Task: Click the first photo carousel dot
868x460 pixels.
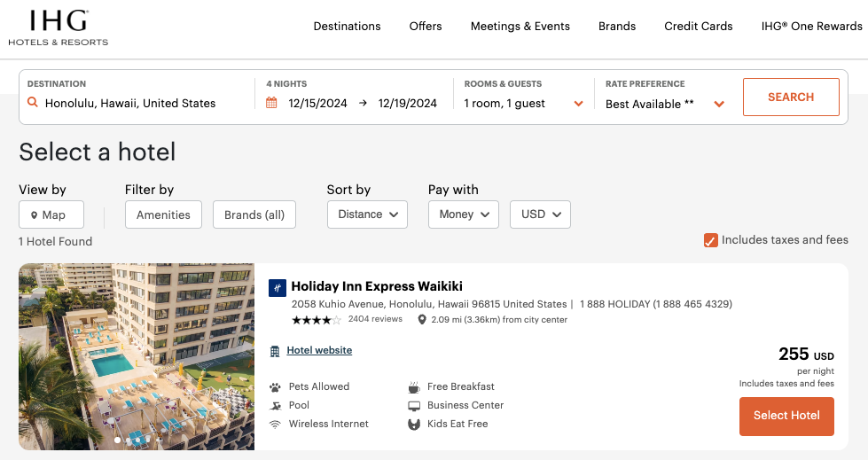Action: [x=117, y=441]
